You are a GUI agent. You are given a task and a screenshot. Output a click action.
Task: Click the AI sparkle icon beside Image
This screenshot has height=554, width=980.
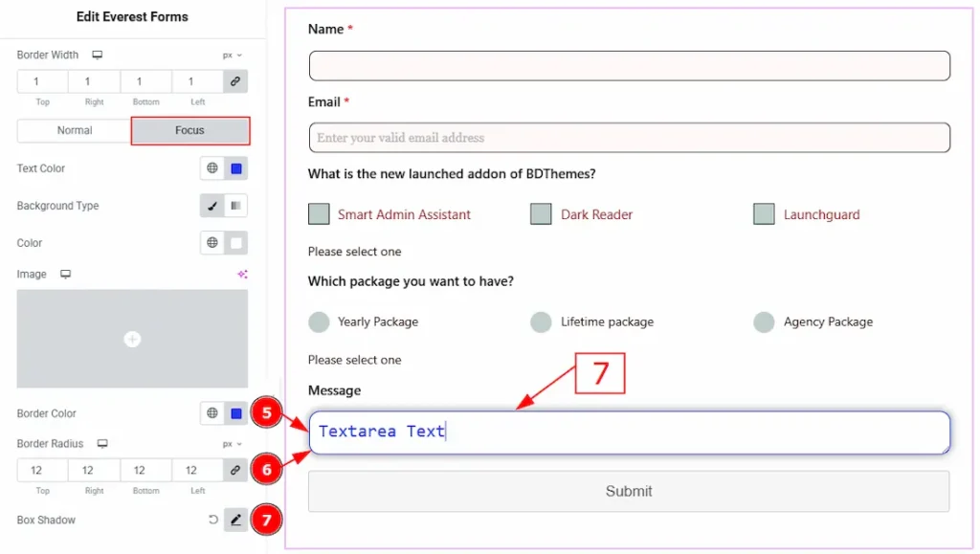pos(242,275)
